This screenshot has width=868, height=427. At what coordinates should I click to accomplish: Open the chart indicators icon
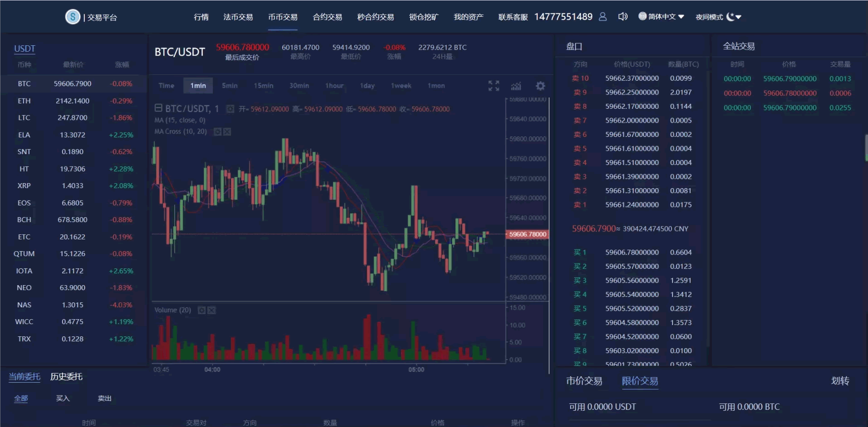click(516, 86)
